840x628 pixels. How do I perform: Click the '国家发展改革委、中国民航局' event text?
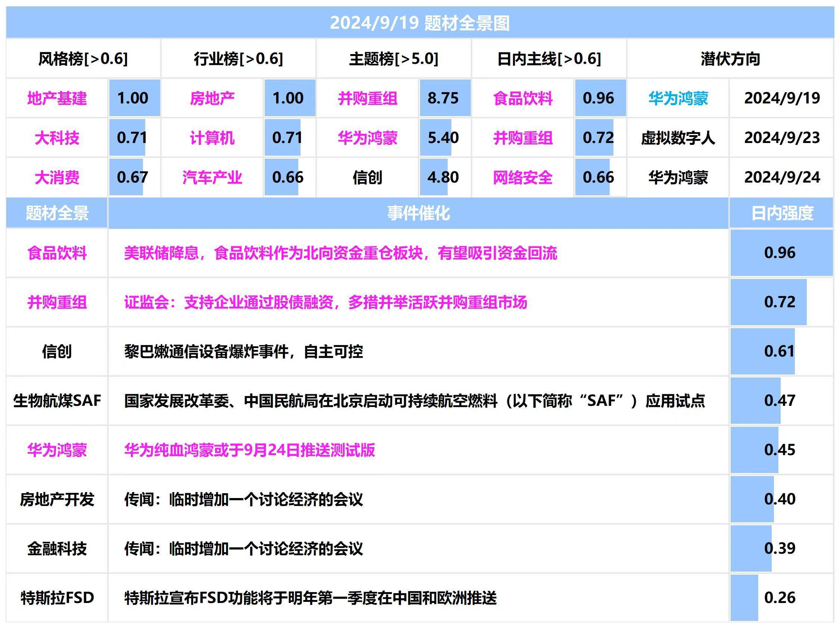click(x=414, y=401)
